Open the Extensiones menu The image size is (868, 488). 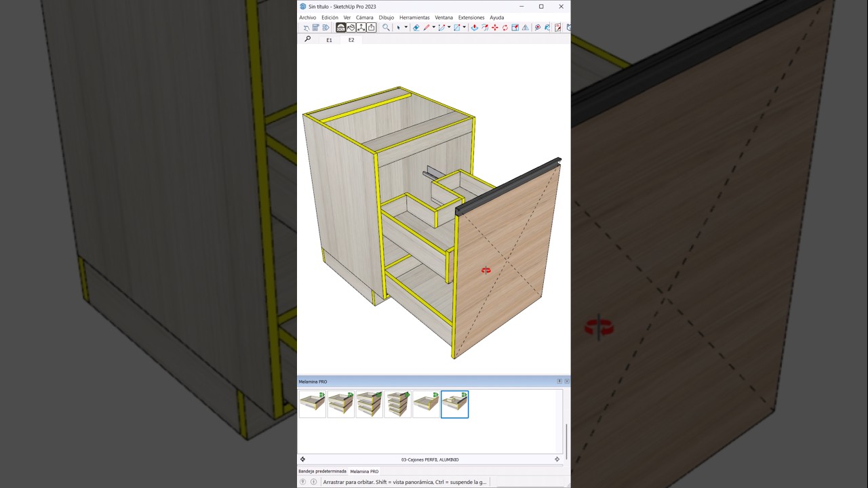tap(471, 18)
